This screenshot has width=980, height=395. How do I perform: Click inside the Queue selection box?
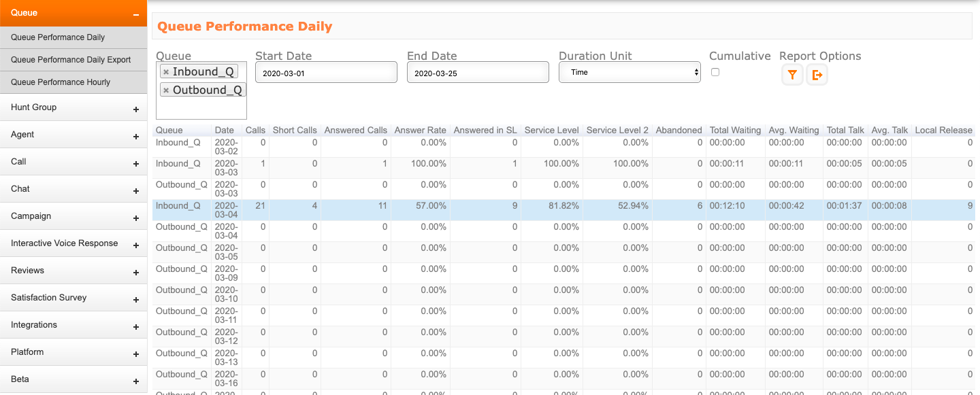[x=201, y=90]
